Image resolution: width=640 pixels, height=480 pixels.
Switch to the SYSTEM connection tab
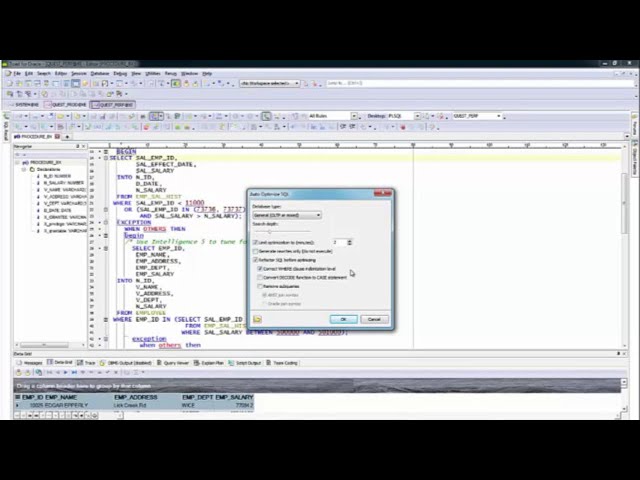click(24, 105)
